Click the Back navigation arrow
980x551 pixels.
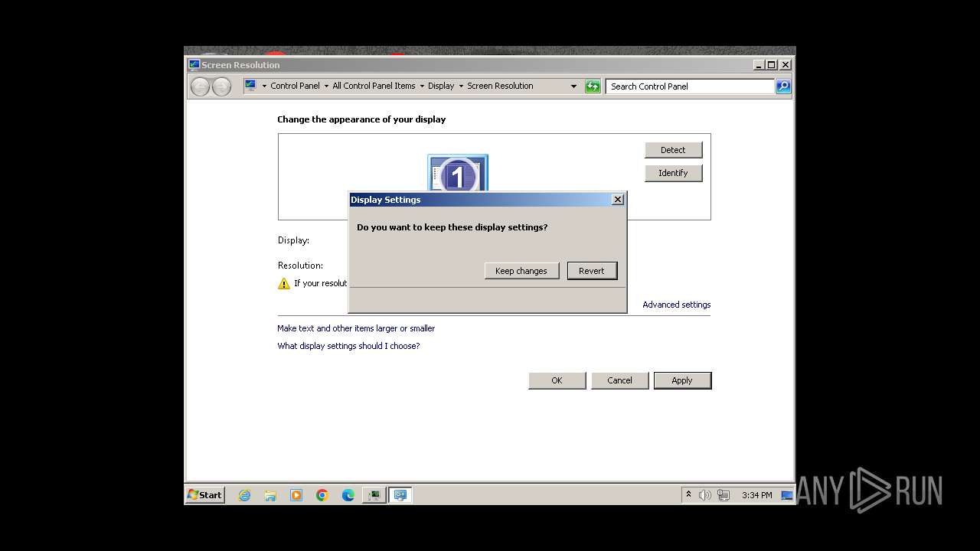coord(200,86)
